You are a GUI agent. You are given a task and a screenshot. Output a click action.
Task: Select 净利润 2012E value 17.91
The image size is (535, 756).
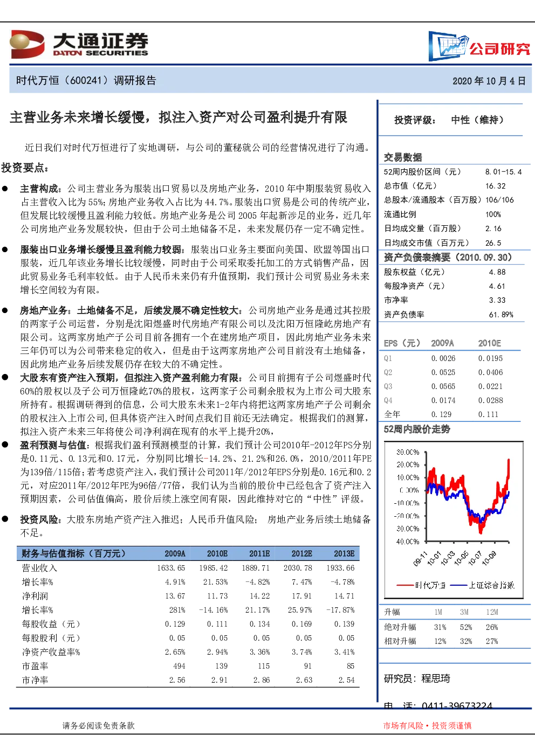pos(302,596)
